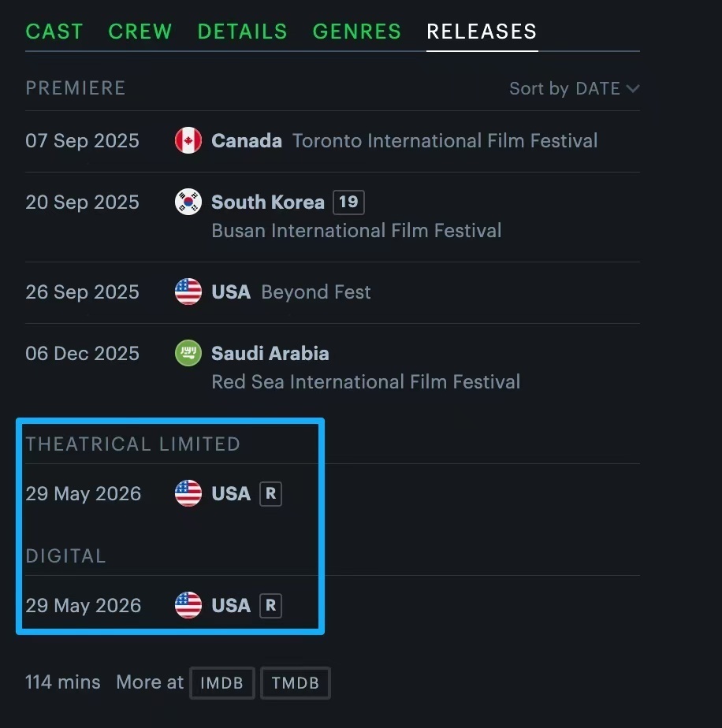Click the Canada flag icon
The width and height of the screenshot is (722, 728).
coord(188,141)
